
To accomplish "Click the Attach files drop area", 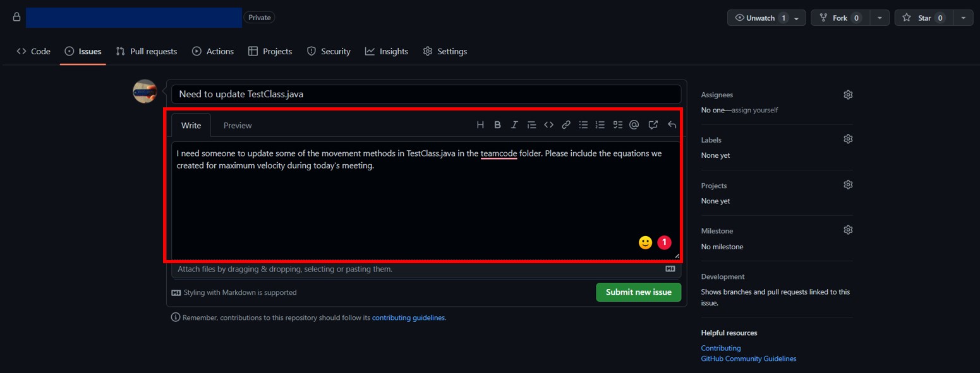I will click(x=426, y=269).
